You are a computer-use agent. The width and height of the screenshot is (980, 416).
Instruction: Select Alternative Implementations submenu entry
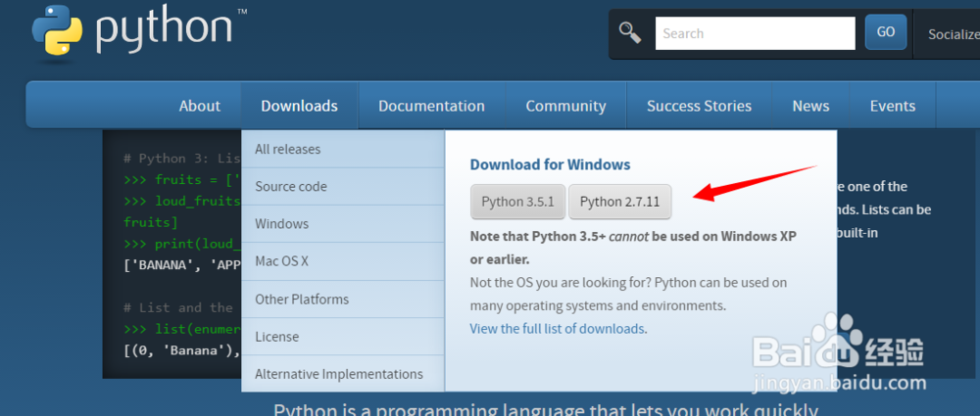coord(342,374)
